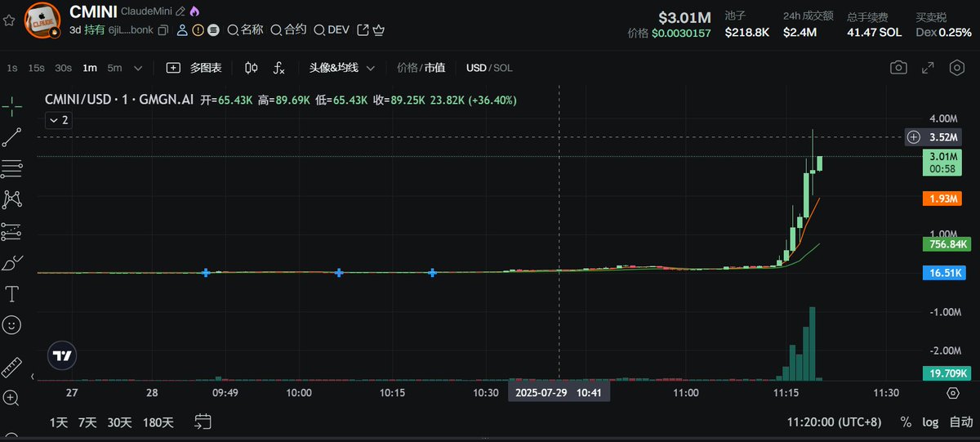Search by 合约 (contract)
This screenshot has height=442, width=980.
click(289, 30)
